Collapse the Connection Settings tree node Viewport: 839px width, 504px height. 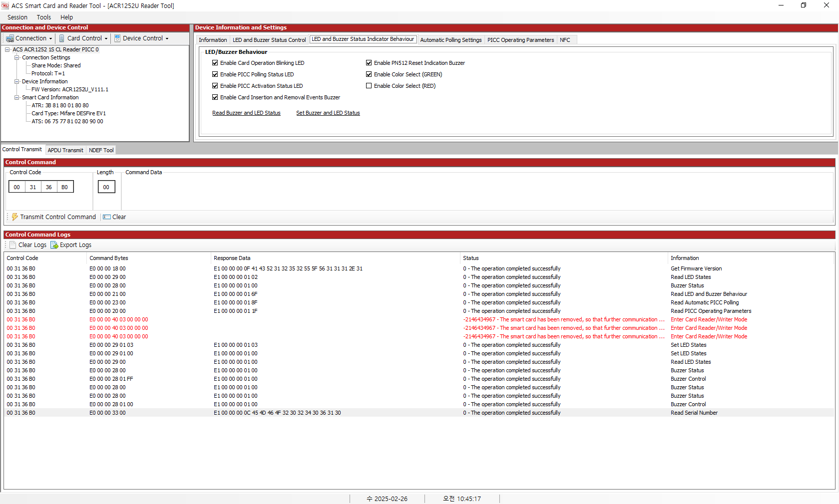point(17,57)
